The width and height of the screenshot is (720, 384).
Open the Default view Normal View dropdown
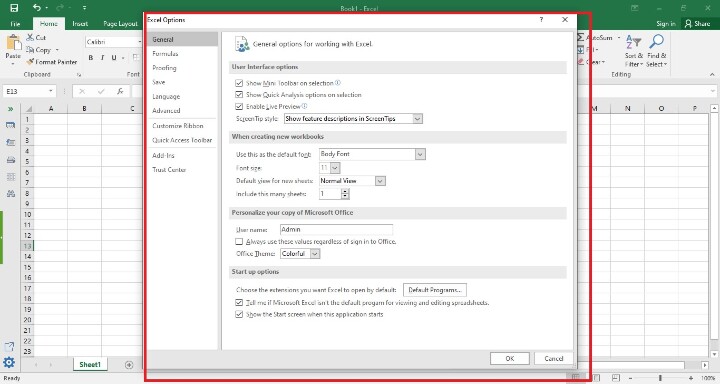[380, 181]
